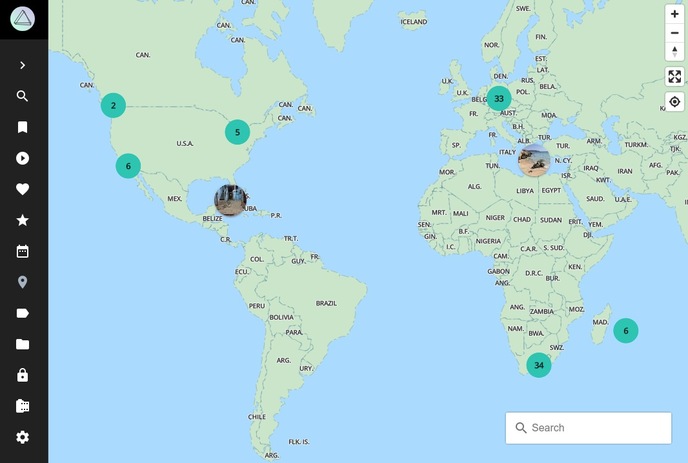Zoom in on the map
Image resolution: width=688 pixels, height=463 pixels.
click(675, 14)
